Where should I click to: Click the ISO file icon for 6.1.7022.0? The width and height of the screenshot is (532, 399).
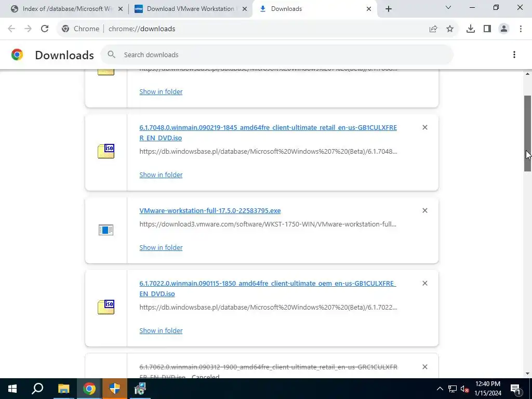106,307
